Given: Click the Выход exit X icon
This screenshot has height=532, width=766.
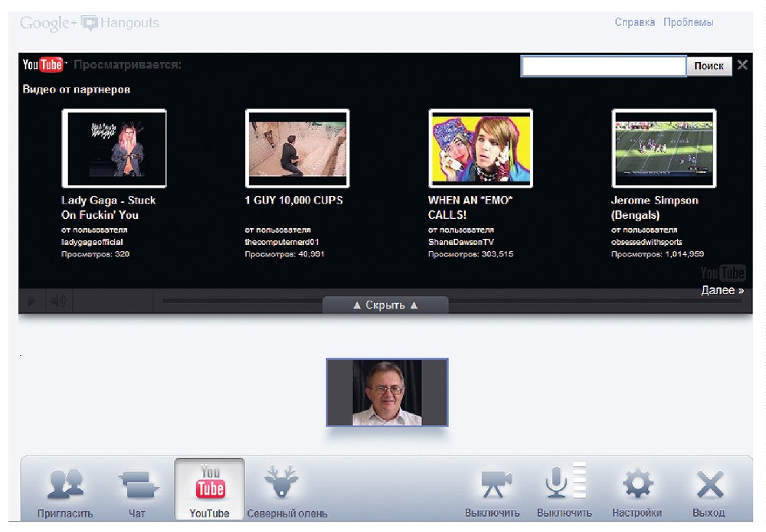Looking at the screenshot, I should [x=709, y=485].
